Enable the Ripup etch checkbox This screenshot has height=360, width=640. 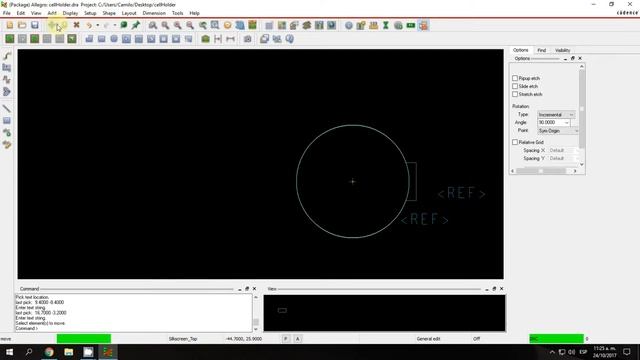(515, 78)
